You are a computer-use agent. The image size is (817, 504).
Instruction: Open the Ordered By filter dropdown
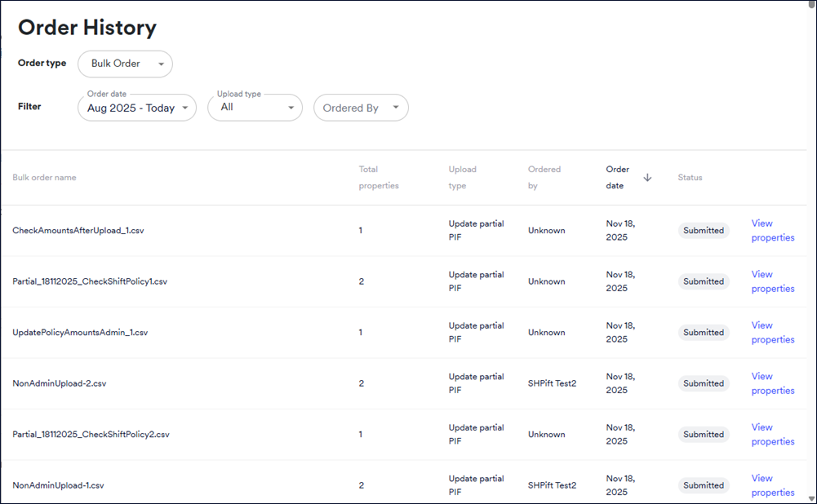pos(361,108)
